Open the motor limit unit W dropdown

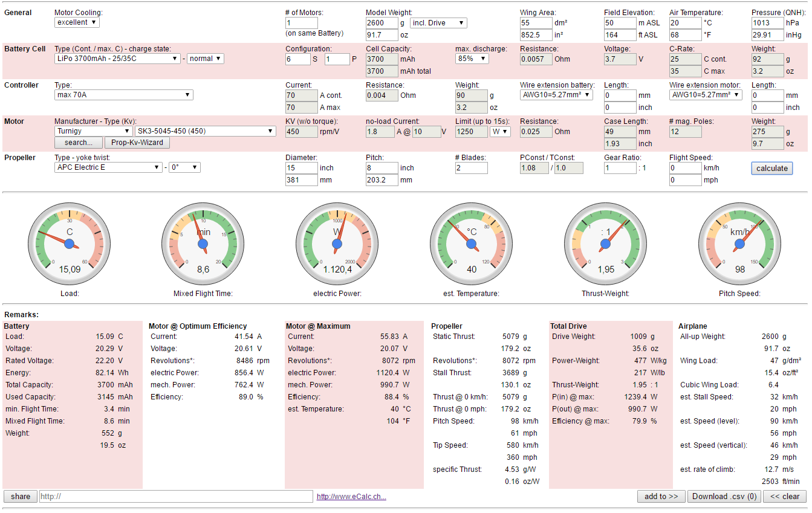click(x=500, y=131)
